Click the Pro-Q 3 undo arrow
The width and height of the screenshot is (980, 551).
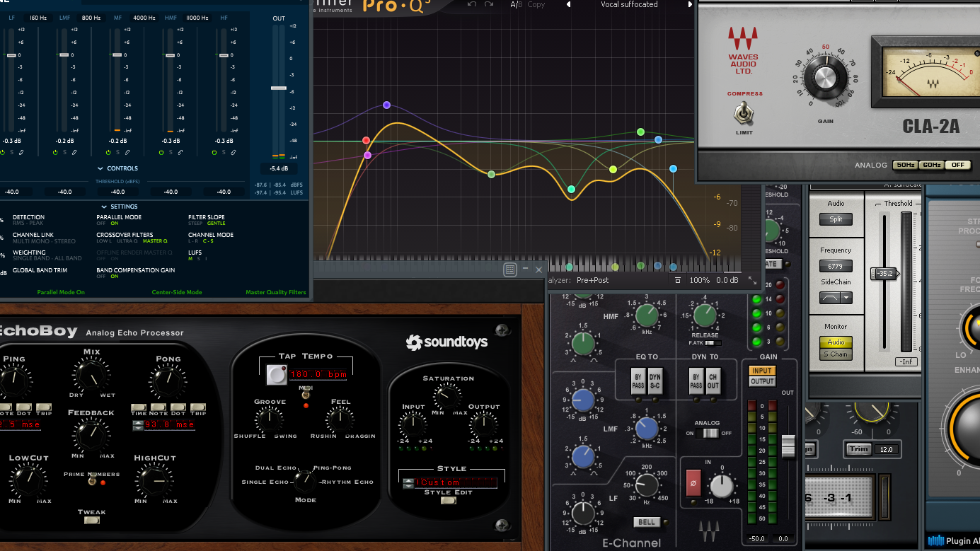[x=472, y=4]
